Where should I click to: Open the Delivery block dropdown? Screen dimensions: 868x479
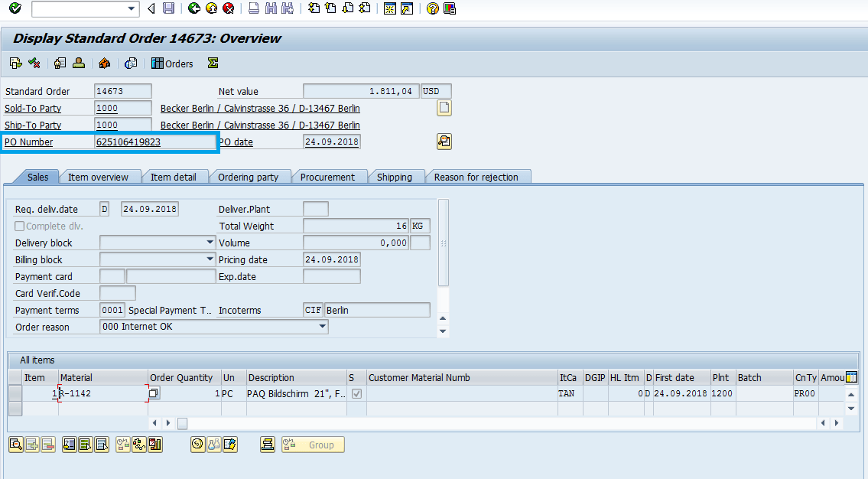pos(210,243)
